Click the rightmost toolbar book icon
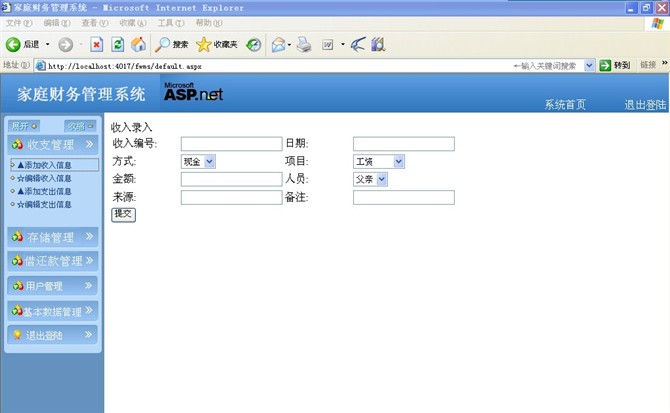Viewport: 670px width, 413px height. pos(378,44)
